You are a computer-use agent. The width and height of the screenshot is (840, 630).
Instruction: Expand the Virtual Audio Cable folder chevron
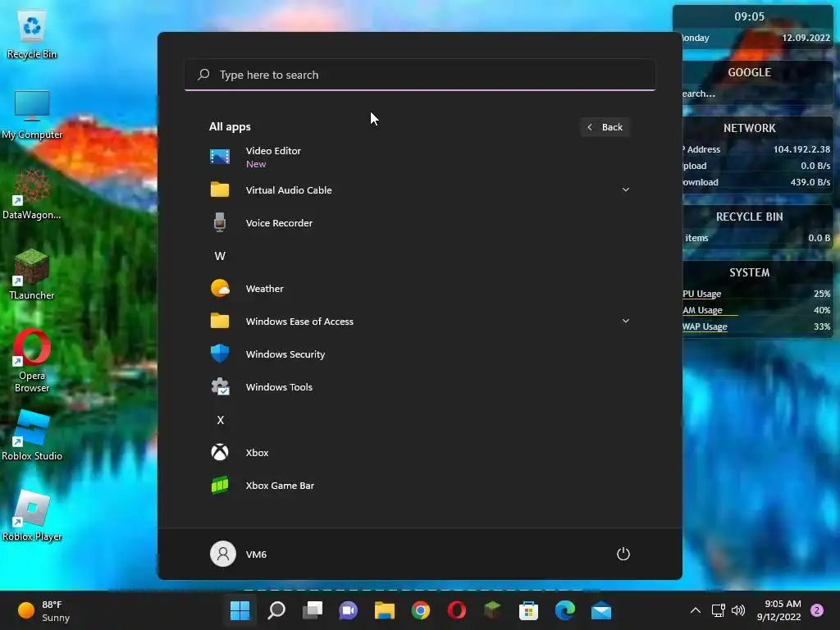625,189
